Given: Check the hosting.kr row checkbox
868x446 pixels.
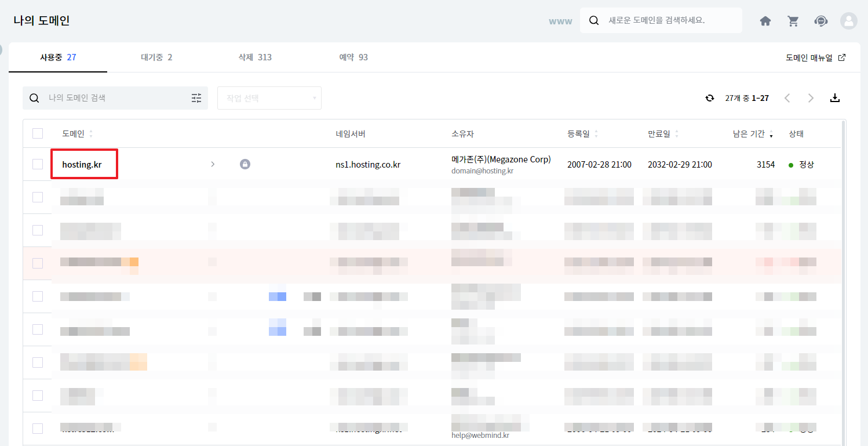Looking at the screenshot, I should 38,165.
